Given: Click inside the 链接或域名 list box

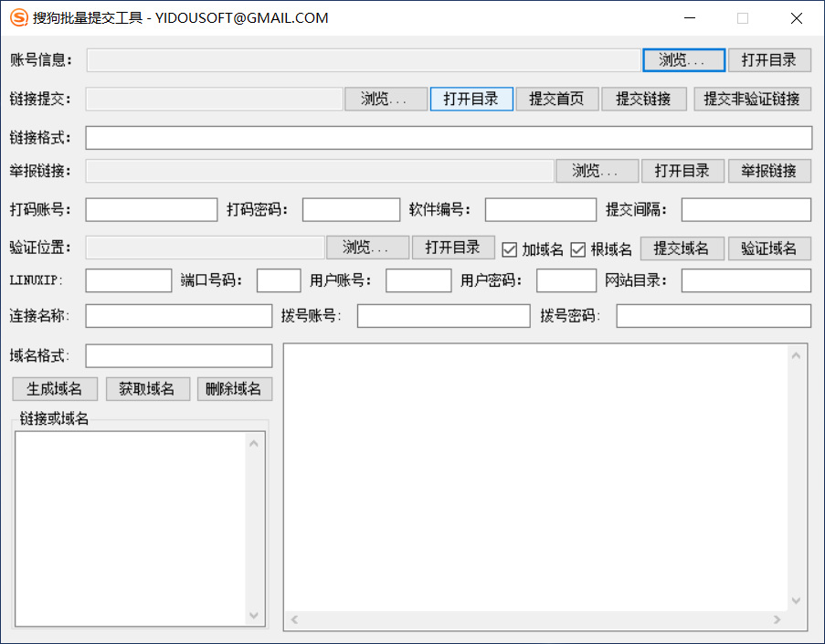Looking at the screenshot, I should tap(131, 529).
